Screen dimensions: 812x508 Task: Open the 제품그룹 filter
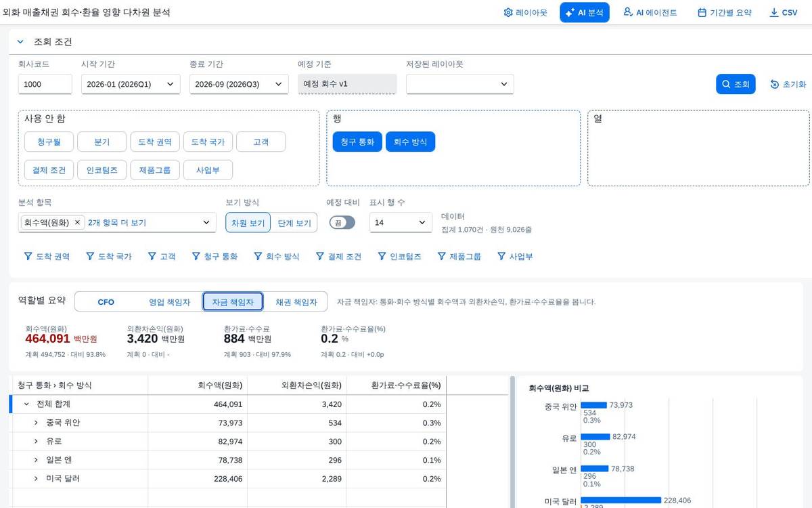459,257
